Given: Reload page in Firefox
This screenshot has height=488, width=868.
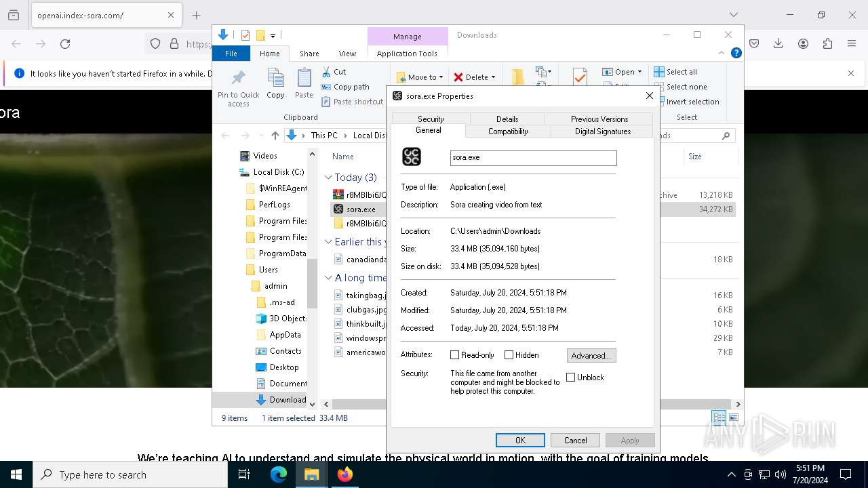Looking at the screenshot, I should [x=65, y=44].
